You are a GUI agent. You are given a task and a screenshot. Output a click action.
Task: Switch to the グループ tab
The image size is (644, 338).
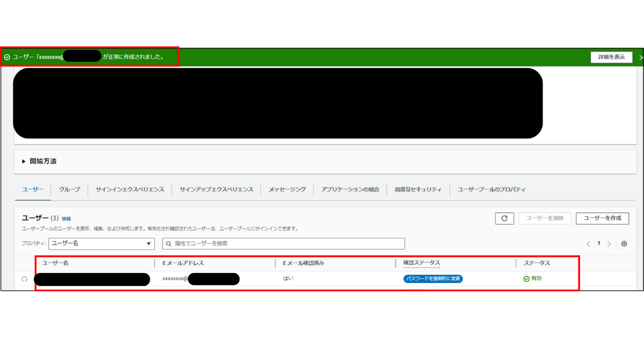69,189
